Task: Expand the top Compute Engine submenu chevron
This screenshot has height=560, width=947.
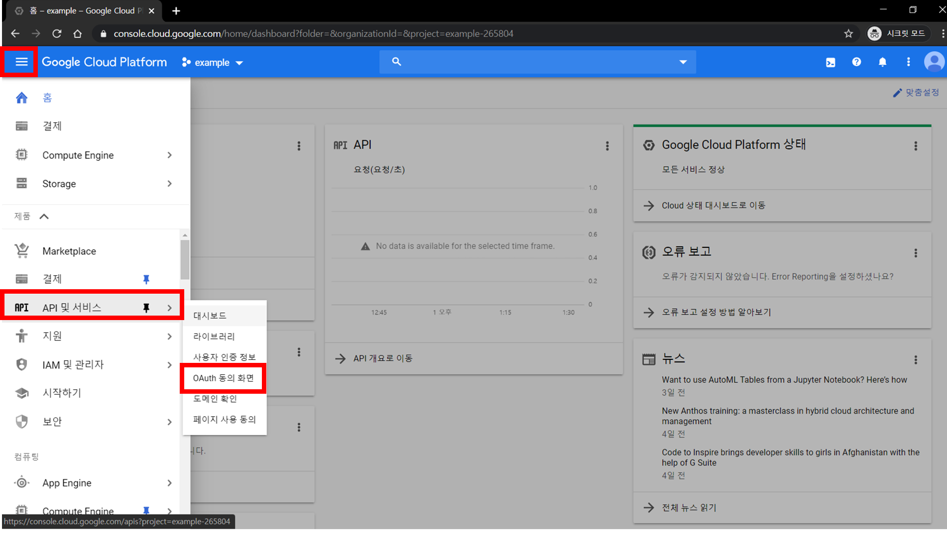Action: [169, 155]
